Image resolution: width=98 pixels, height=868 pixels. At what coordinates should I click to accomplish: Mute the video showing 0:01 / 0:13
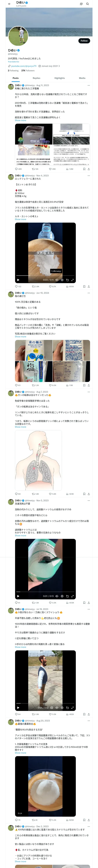(x=57, y=596)
